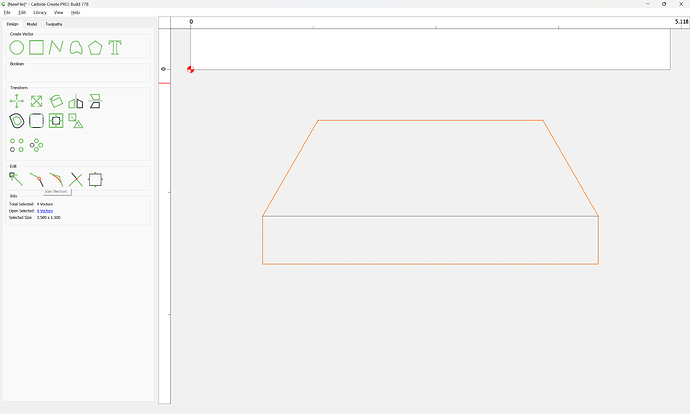This screenshot has width=690, height=414.
Task: Click the 0 label on horizontal ruler
Action: coord(191,22)
